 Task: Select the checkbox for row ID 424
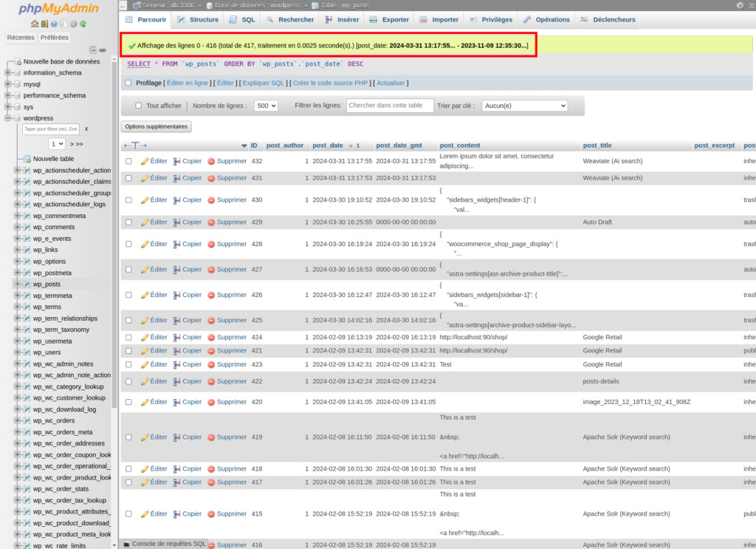(x=128, y=337)
